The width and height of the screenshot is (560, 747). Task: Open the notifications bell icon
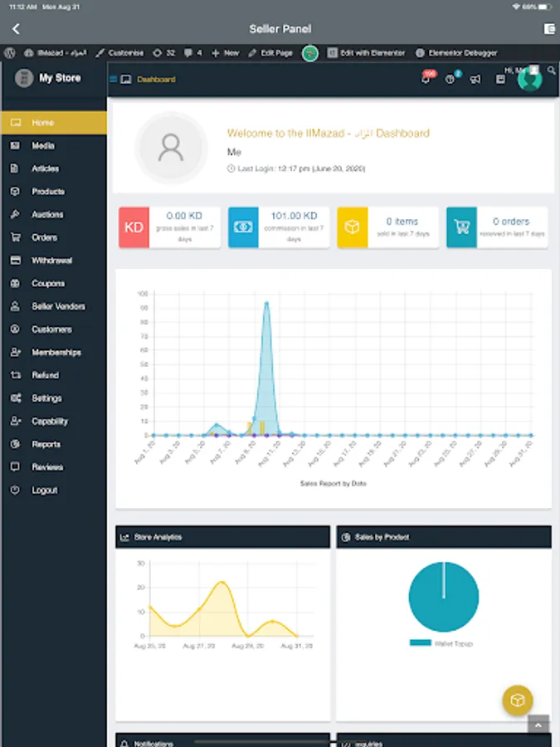426,79
